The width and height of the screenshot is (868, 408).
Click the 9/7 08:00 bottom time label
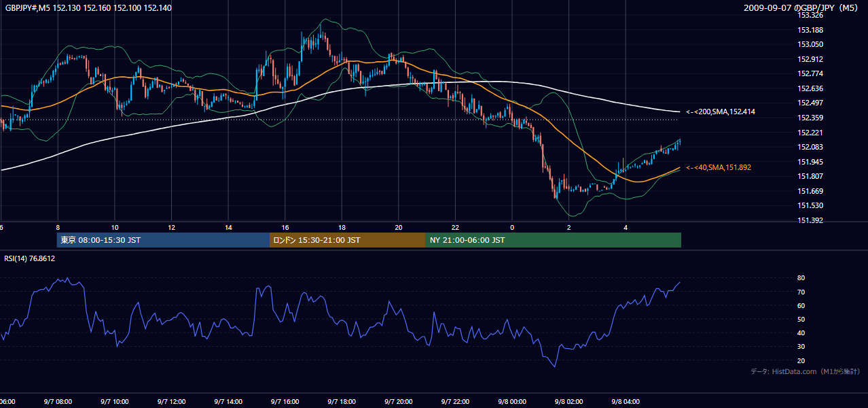click(x=58, y=402)
